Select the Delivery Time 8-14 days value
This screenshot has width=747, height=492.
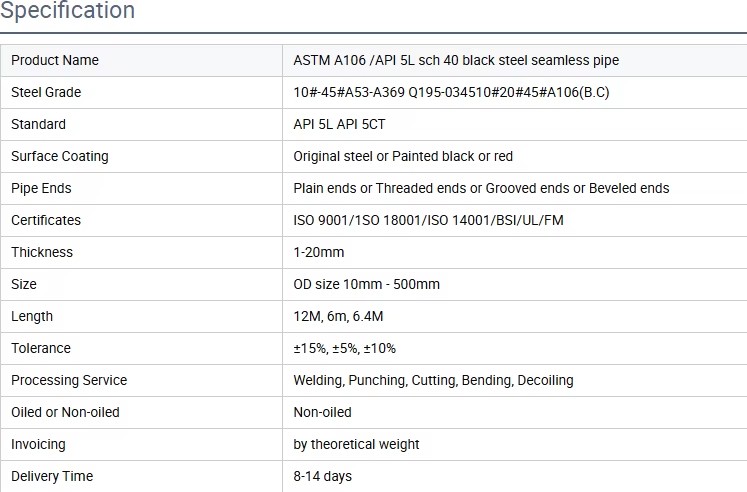[x=323, y=476]
